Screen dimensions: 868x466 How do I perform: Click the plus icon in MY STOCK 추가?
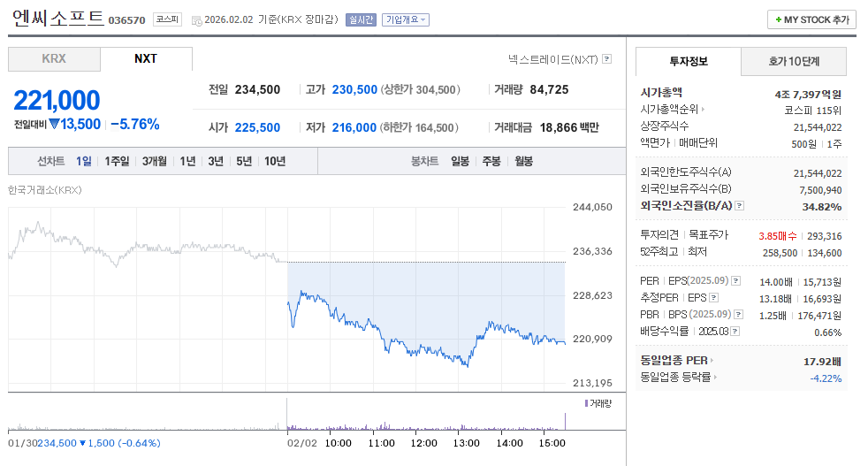[779, 20]
